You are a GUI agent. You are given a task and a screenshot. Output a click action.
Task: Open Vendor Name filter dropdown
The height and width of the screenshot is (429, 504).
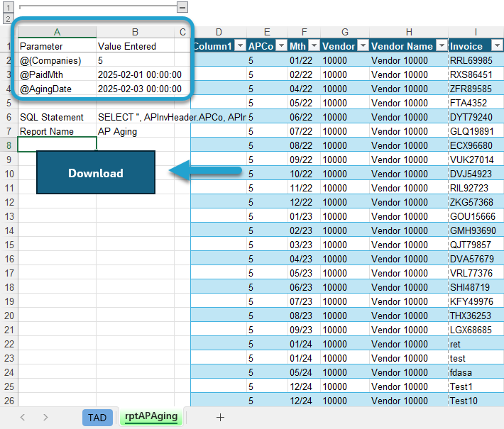(x=442, y=45)
